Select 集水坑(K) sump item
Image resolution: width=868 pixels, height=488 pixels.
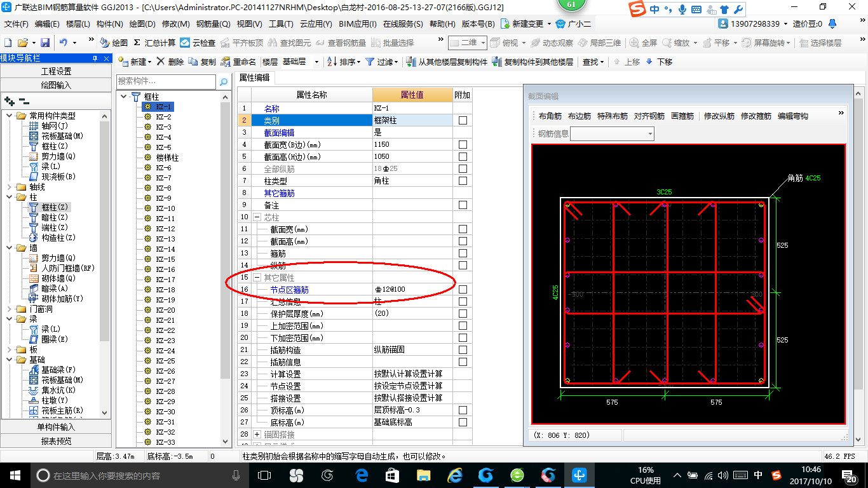[52, 390]
